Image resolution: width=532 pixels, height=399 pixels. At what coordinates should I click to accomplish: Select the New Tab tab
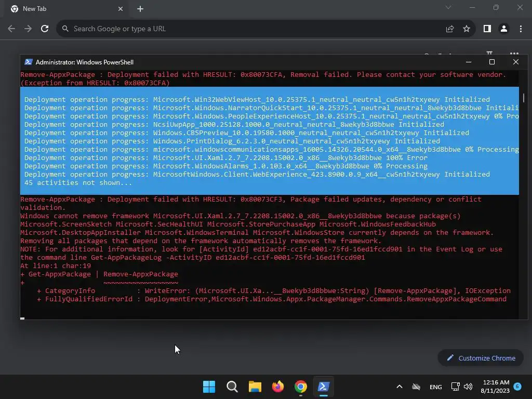(66, 9)
